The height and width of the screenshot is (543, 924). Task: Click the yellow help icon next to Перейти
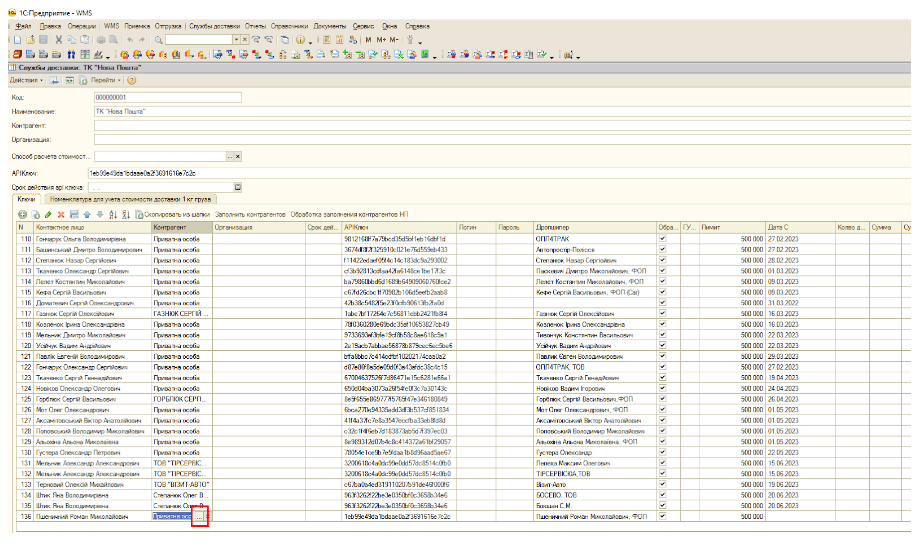(x=131, y=79)
